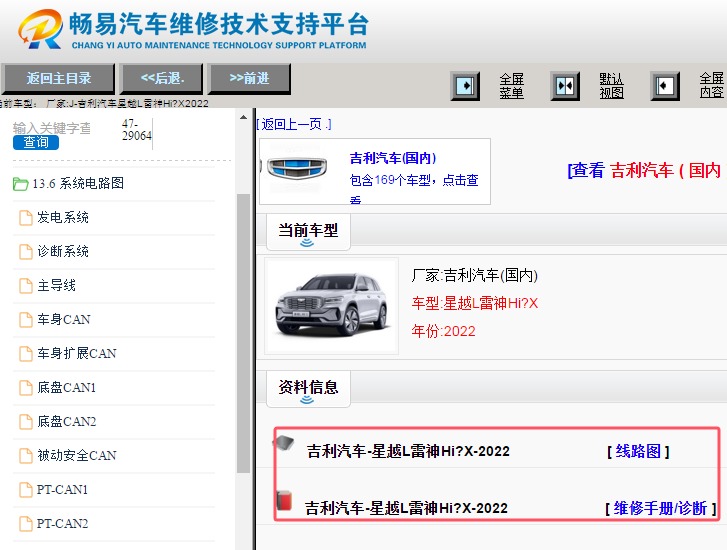Click the document icon beside 主导线
727x550 pixels.
click(26, 286)
